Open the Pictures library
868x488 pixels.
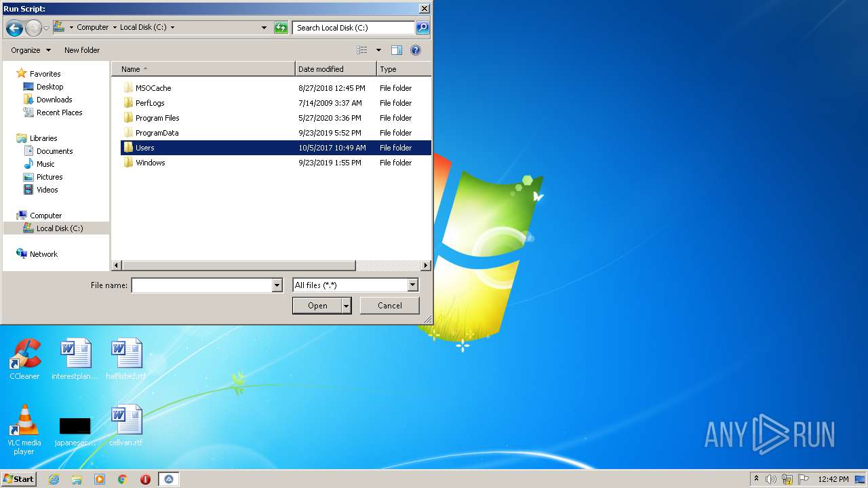[50, 177]
